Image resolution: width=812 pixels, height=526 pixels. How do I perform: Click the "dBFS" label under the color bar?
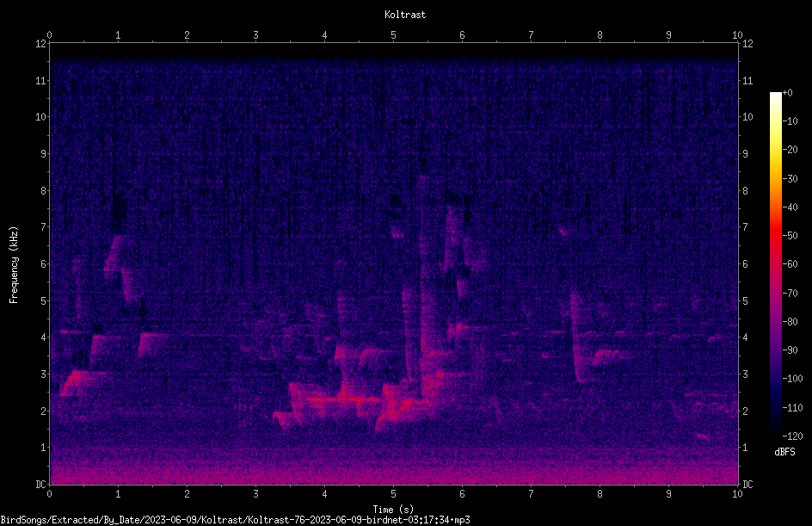(x=784, y=452)
